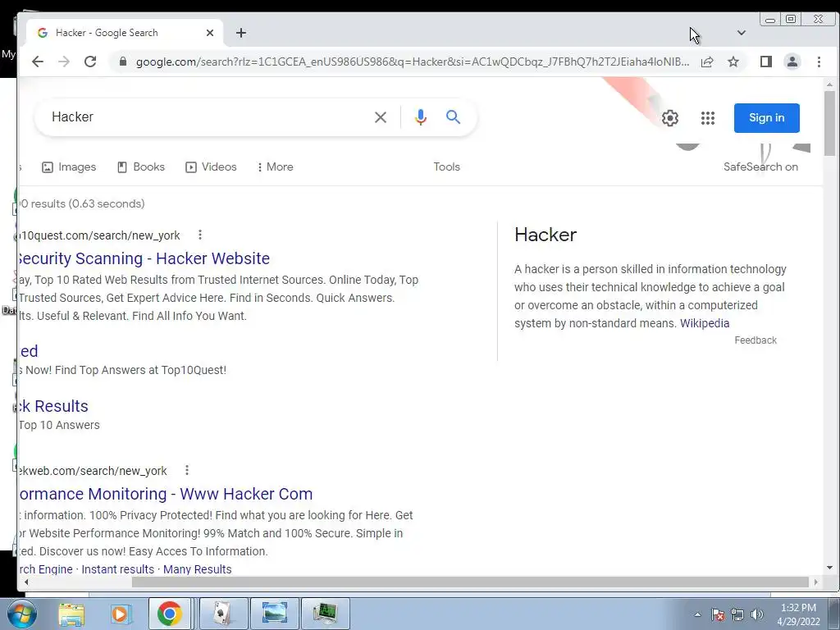Open the Chrome profile avatar menu
This screenshot has height=630, width=840.
coord(792,62)
